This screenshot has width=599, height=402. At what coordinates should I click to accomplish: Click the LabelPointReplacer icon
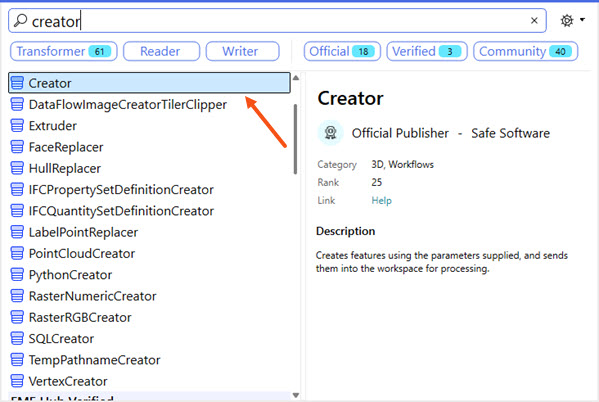click(x=17, y=232)
